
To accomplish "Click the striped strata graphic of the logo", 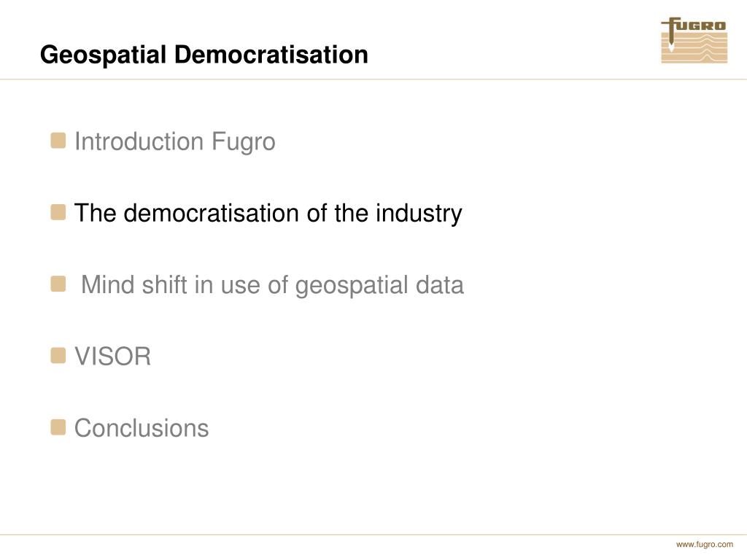I will tap(694, 48).
